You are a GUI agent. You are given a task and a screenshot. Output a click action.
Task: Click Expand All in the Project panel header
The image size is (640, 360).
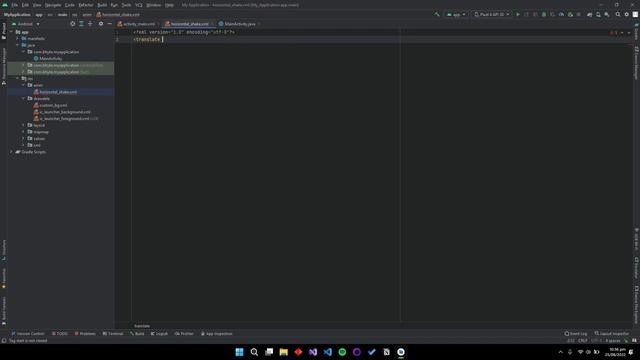pos(81,24)
